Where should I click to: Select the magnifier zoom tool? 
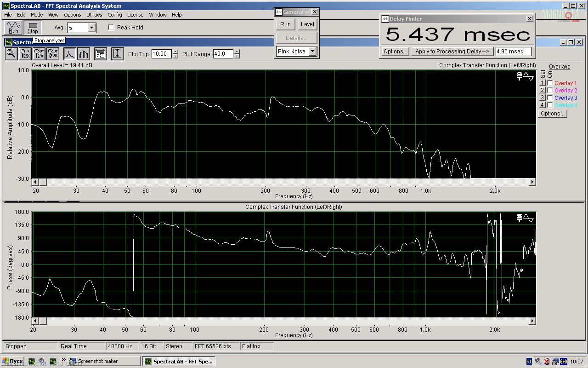pos(11,54)
